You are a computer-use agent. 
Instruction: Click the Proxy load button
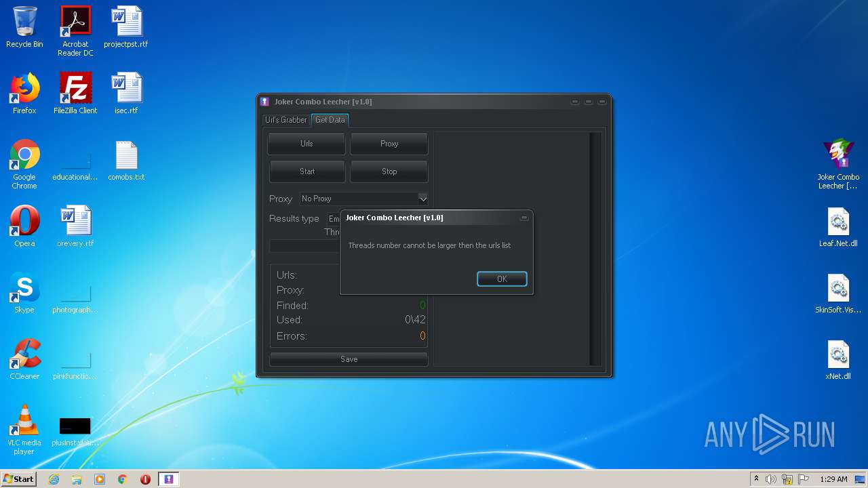[389, 144]
